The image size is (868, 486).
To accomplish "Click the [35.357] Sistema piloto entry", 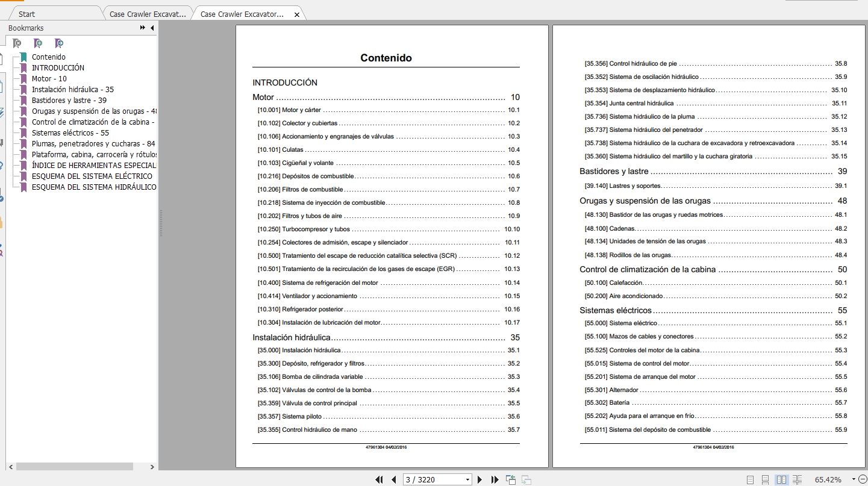I will click(389, 417).
